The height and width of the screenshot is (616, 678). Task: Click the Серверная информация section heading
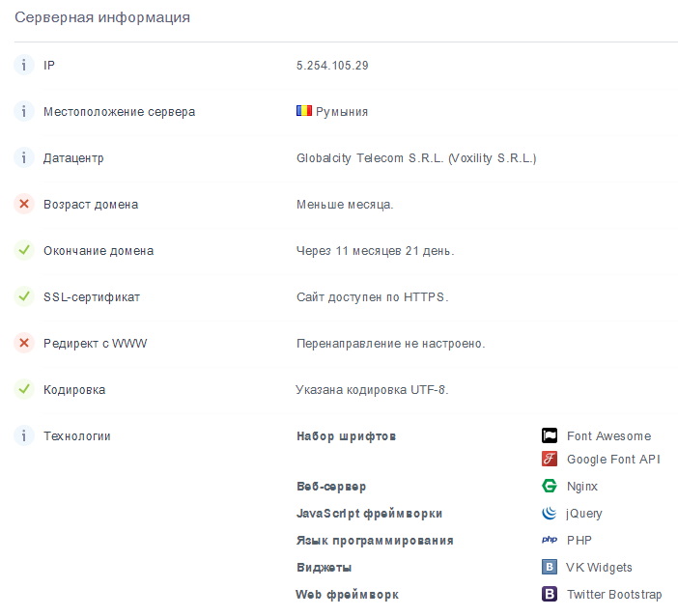(x=102, y=17)
